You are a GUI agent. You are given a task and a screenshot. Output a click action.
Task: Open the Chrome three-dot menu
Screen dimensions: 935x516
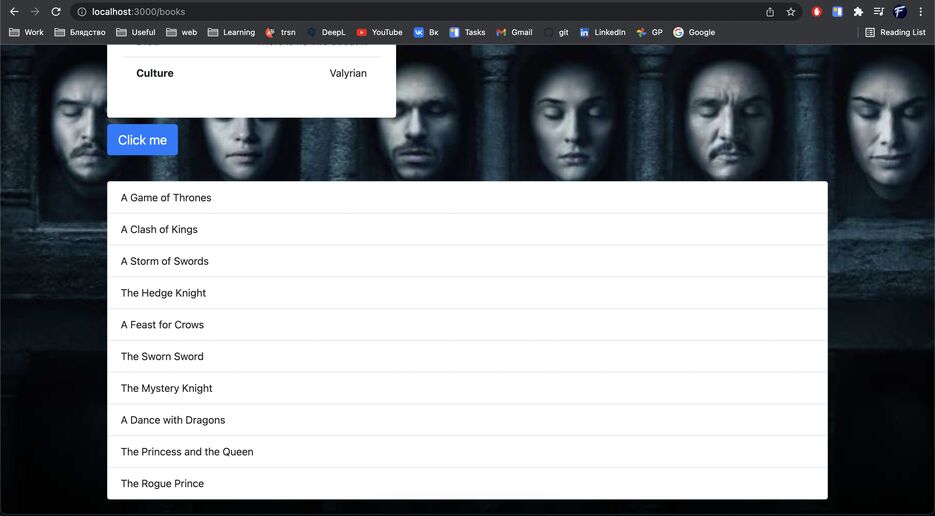tap(921, 12)
